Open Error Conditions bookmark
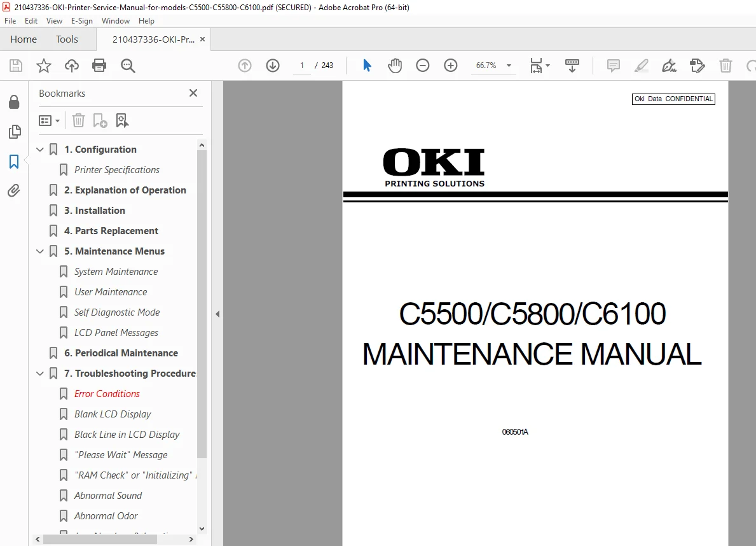756x546 pixels. (x=107, y=394)
